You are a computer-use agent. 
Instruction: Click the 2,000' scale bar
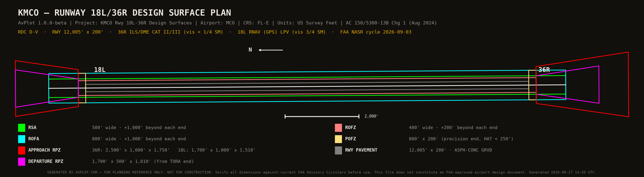tap(322, 116)
